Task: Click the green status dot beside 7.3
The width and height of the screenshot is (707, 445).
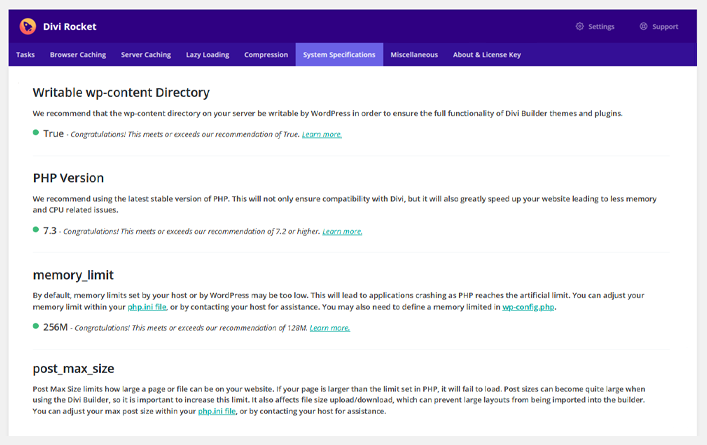Action: tap(36, 229)
